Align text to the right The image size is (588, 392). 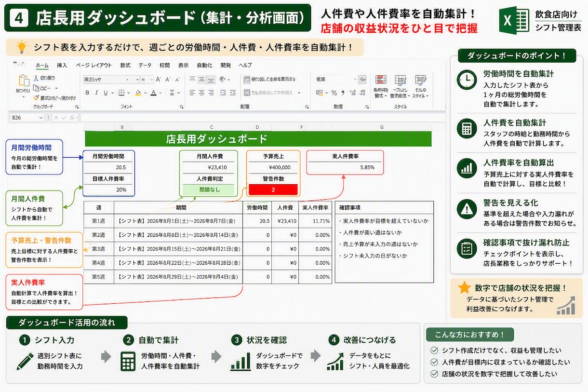point(212,93)
